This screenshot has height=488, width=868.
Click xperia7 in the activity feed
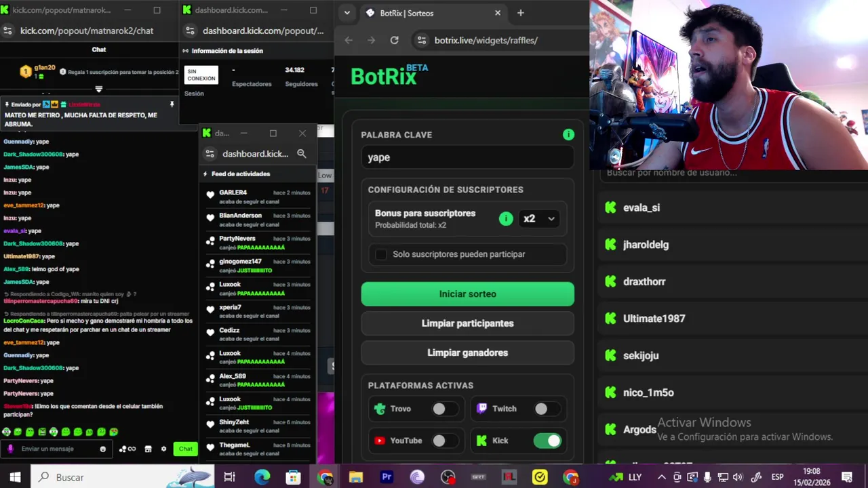click(x=230, y=307)
